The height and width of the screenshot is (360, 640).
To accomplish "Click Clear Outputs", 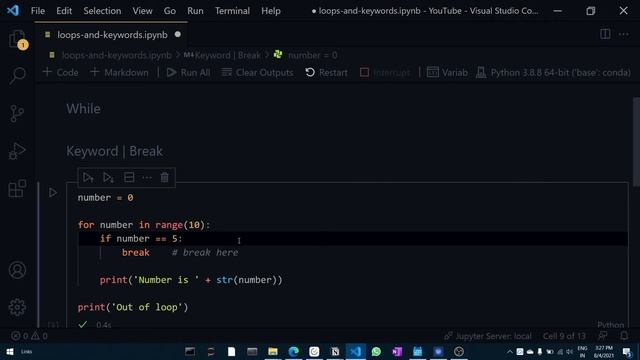I will click(257, 73).
